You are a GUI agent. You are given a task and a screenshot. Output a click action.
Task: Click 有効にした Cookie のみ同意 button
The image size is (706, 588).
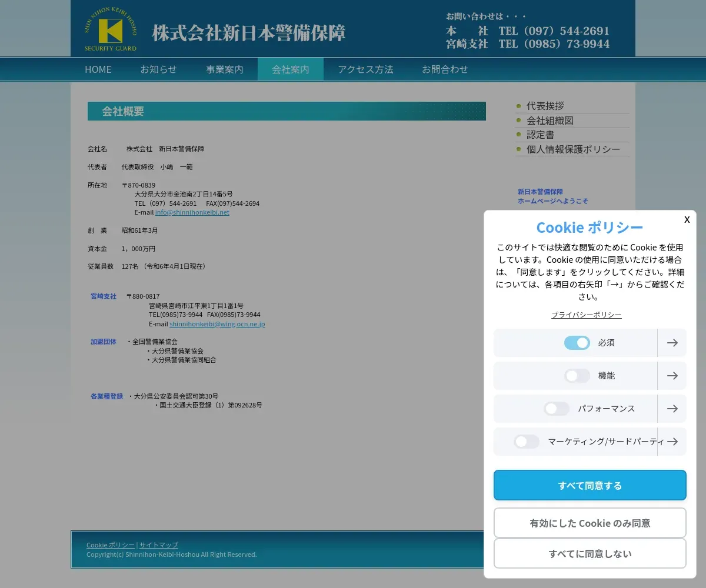[590, 523]
